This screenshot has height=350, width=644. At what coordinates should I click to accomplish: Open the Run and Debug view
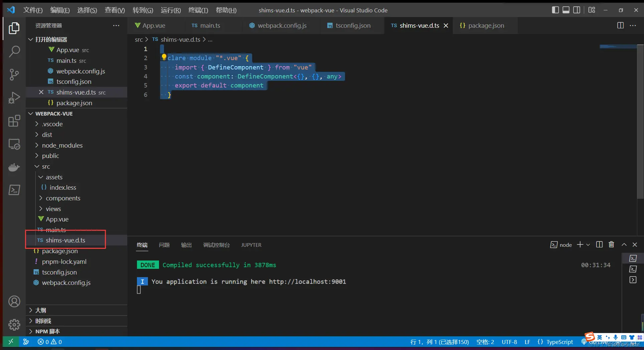[14, 98]
